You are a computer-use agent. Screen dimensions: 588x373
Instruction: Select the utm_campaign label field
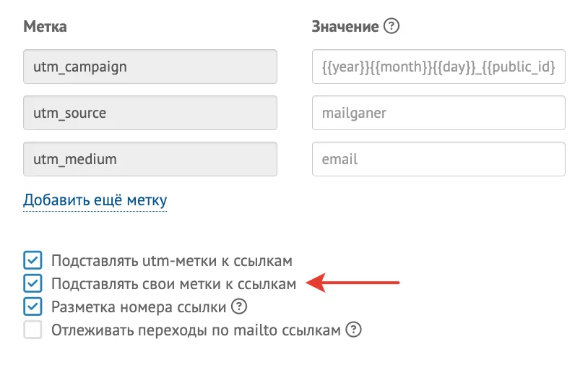(x=150, y=67)
